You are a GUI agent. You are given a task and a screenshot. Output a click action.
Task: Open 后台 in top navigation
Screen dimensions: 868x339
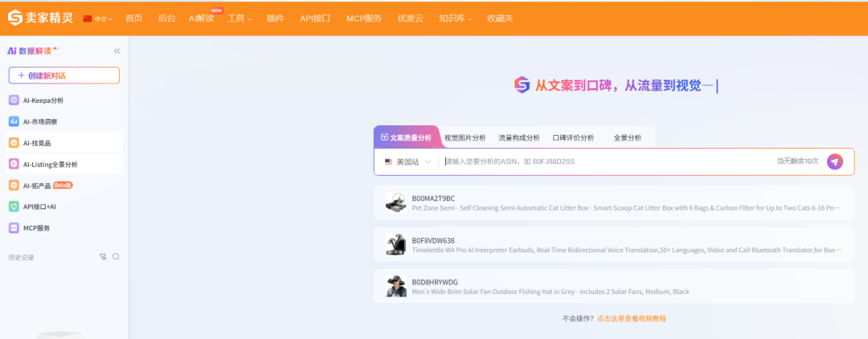[x=166, y=18]
